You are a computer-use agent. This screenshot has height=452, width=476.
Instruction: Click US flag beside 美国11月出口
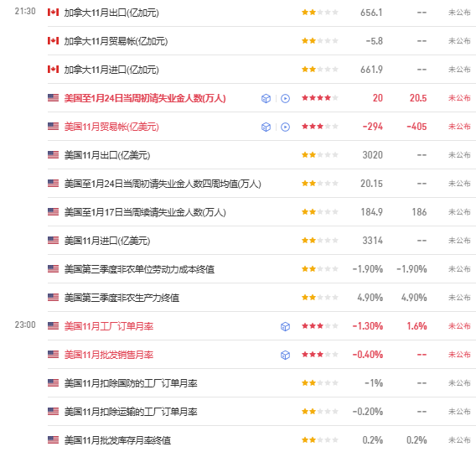click(53, 155)
